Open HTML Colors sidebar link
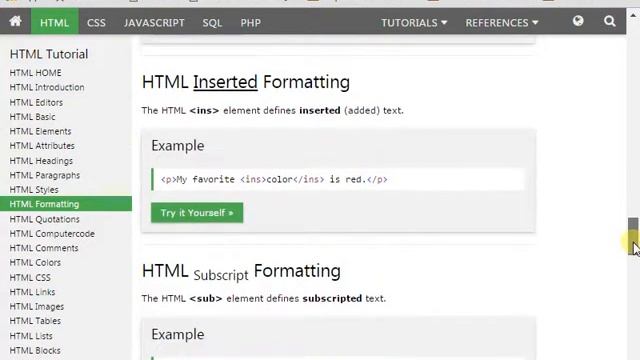The image size is (640, 360). click(x=35, y=262)
